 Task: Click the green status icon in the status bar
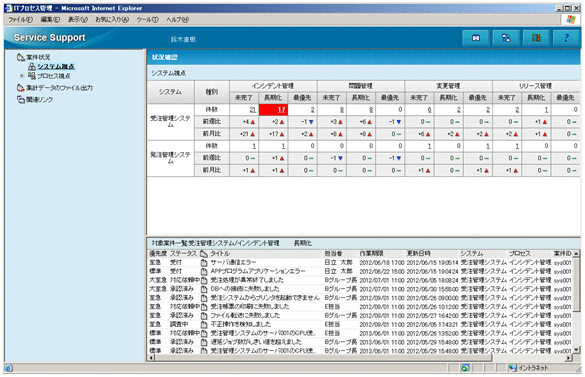[x=465, y=368]
